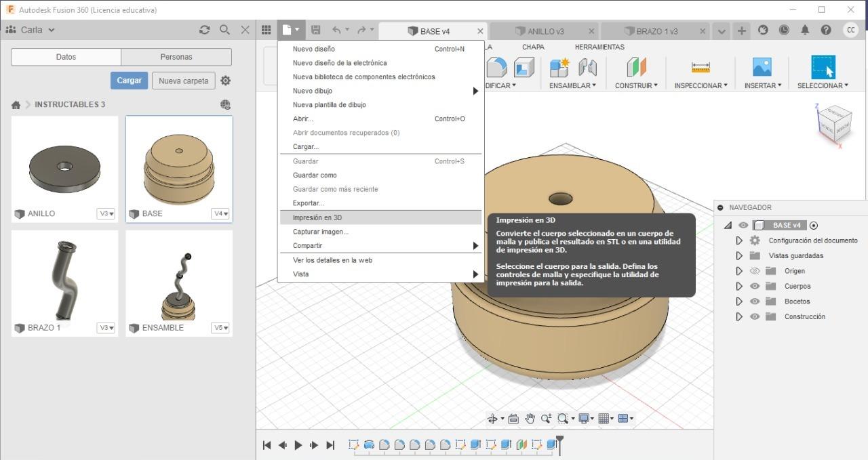Viewport: 868px width, 460px height.
Task: Toggle visibility of Bocetos folder
Action: [x=755, y=301]
